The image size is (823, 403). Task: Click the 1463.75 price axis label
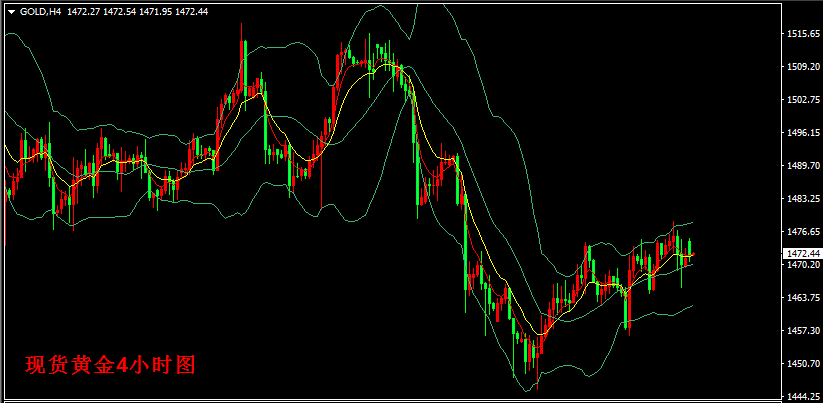pos(804,298)
